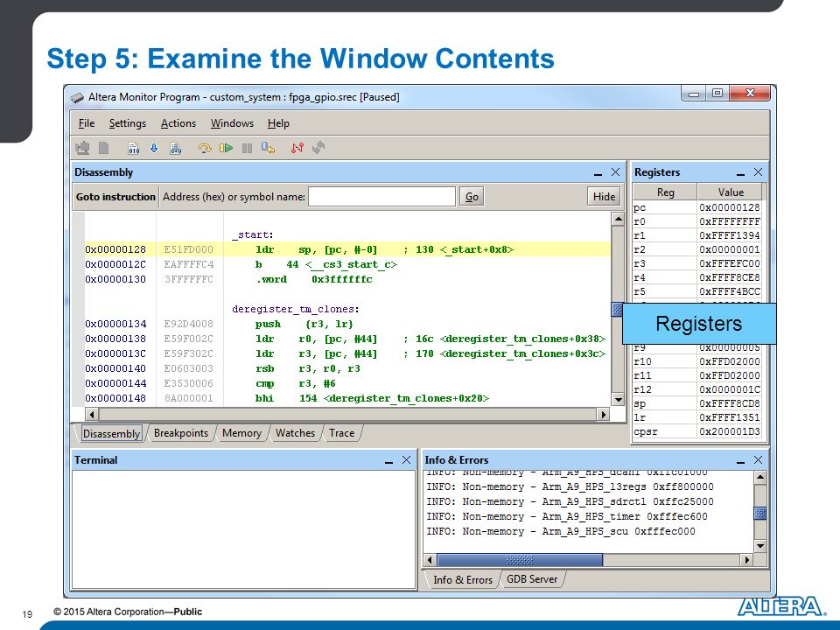840x630 pixels.
Task: Click the lr register value 0xFFFF1351
Action: click(x=730, y=417)
